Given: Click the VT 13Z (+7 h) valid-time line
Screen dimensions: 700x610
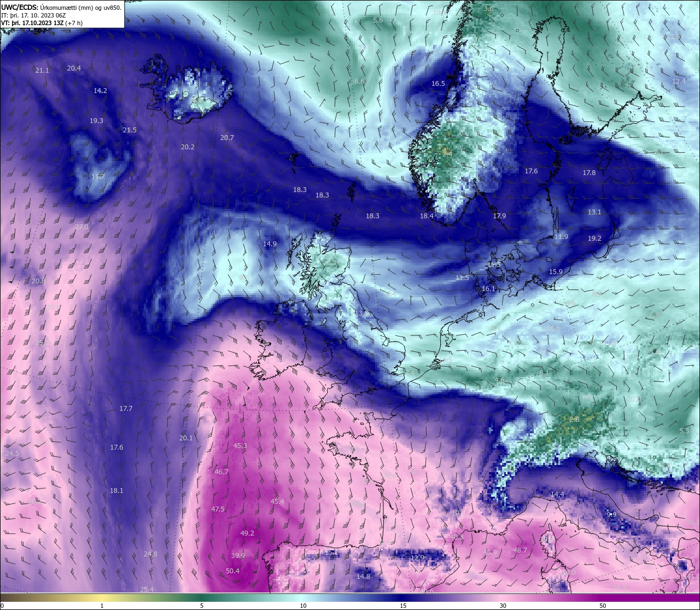Looking at the screenshot, I should (42, 23).
